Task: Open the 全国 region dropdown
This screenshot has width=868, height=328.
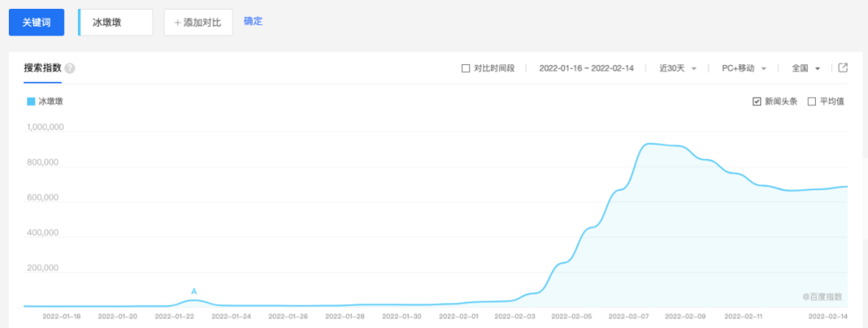Action: pyautogui.click(x=805, y=68)
